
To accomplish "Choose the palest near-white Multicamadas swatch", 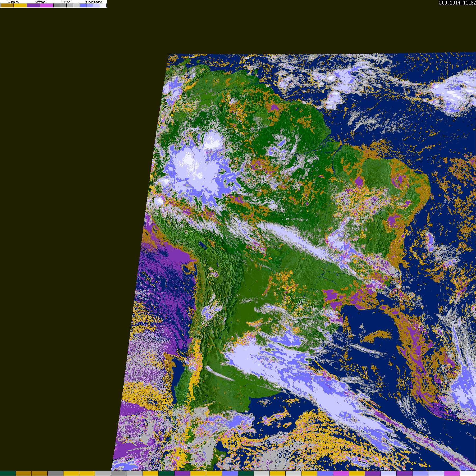I will (103, 5).
